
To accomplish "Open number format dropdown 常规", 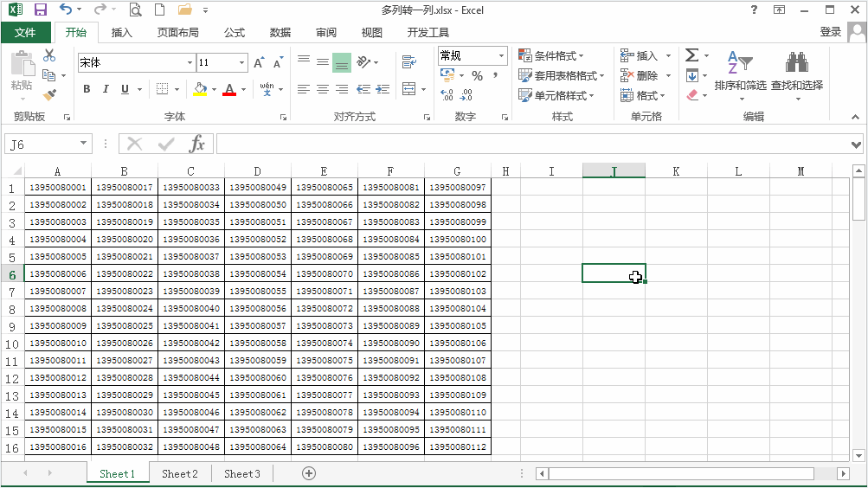I will tap(501, 55).
